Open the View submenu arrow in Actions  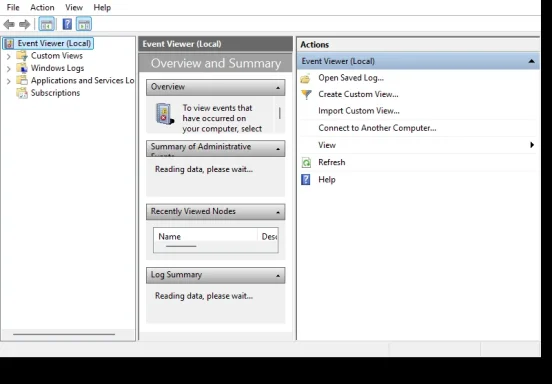pos(532,145)
